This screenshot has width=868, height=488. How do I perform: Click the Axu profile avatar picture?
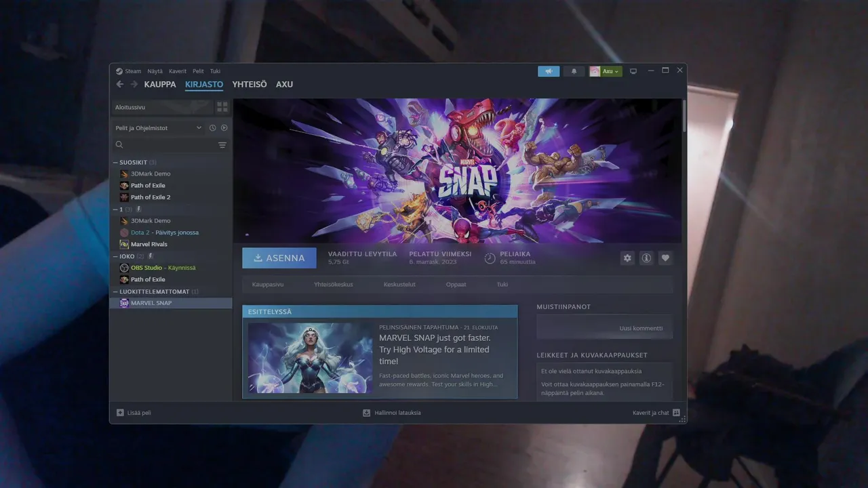point(595,71)
